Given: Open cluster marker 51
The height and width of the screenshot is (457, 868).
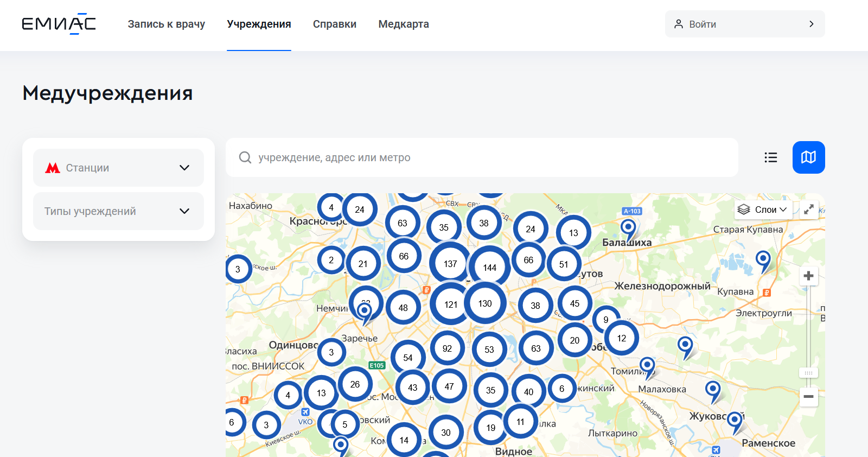Looking at the screenshot, I should [x=564, y=264].
